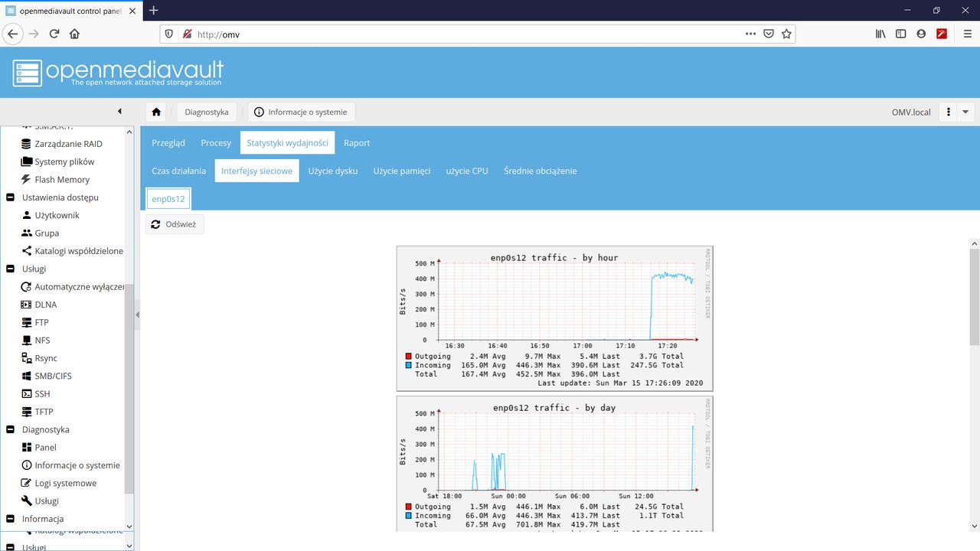Select the Interfejsy sieciowe subtab
Viewport: 980px width, 551px height.
click(256, 171)
